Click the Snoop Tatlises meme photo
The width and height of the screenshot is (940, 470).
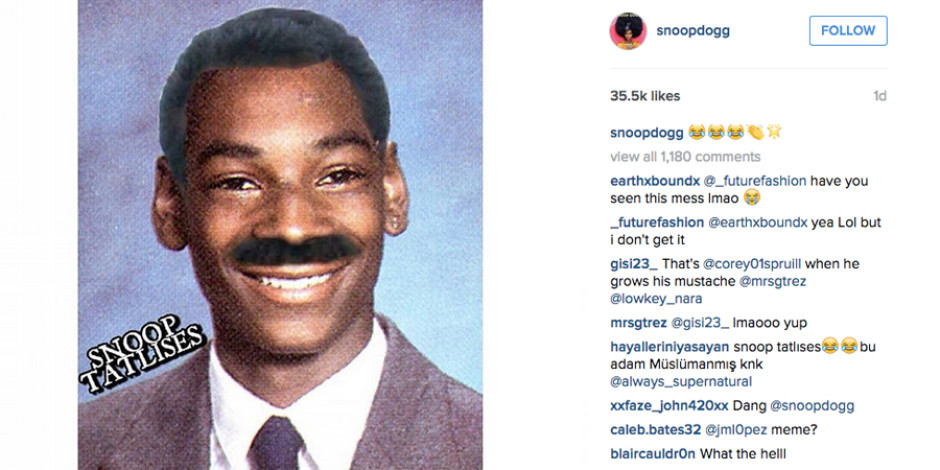280,235
